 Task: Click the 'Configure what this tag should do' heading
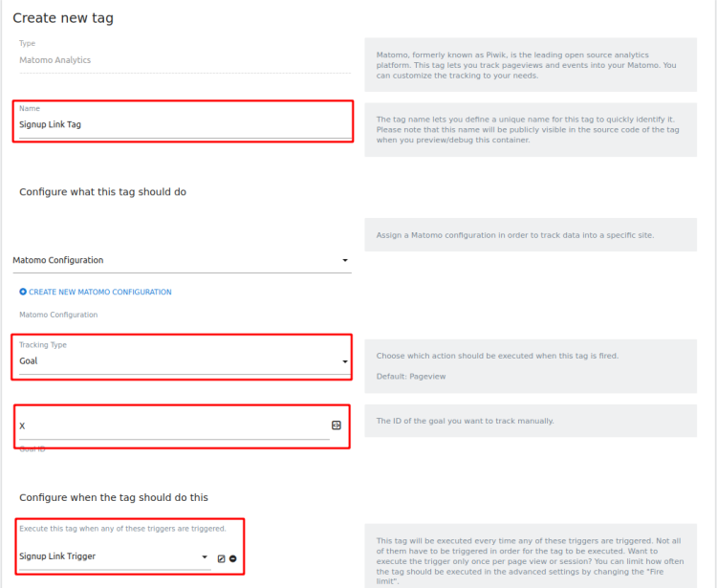click(x=102, y=192)
